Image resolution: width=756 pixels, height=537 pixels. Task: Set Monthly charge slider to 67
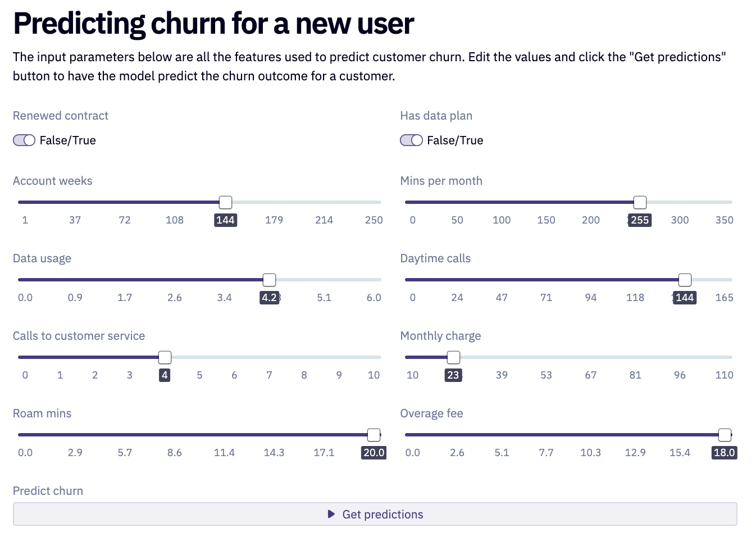(591, 357)
